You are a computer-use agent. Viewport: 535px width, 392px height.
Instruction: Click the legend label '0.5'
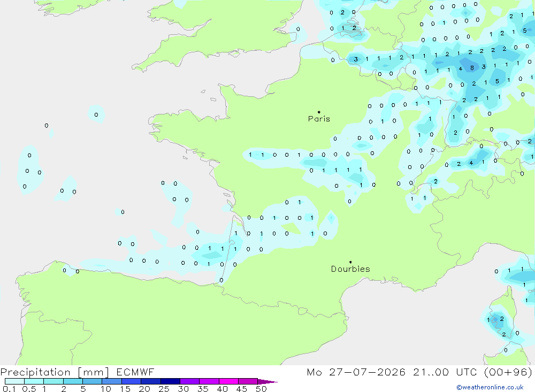[29, 389]
